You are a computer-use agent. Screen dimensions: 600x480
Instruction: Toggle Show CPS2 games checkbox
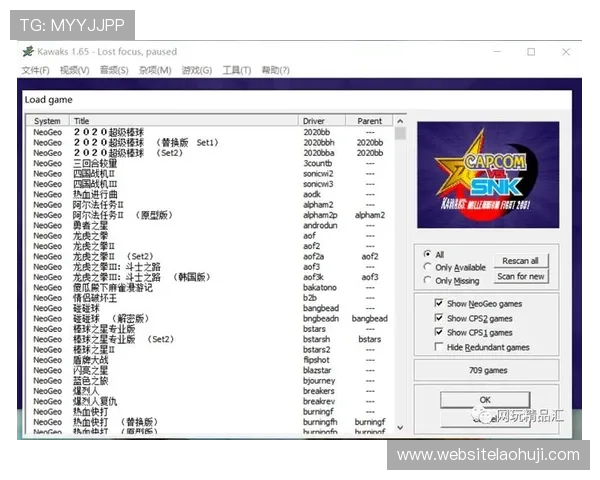point(439,318)
